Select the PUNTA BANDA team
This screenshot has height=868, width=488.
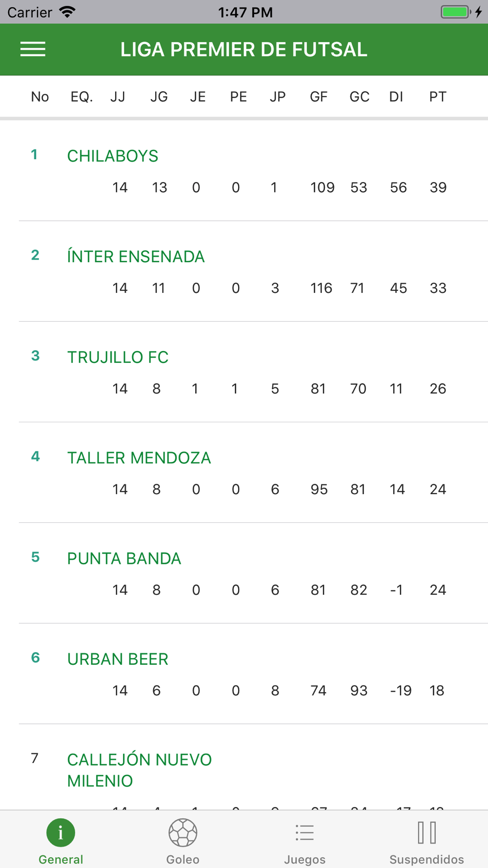[124, 558]
